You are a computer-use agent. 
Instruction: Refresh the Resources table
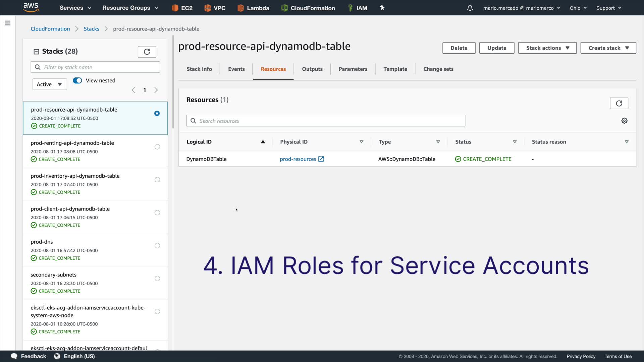coord(619,104)
